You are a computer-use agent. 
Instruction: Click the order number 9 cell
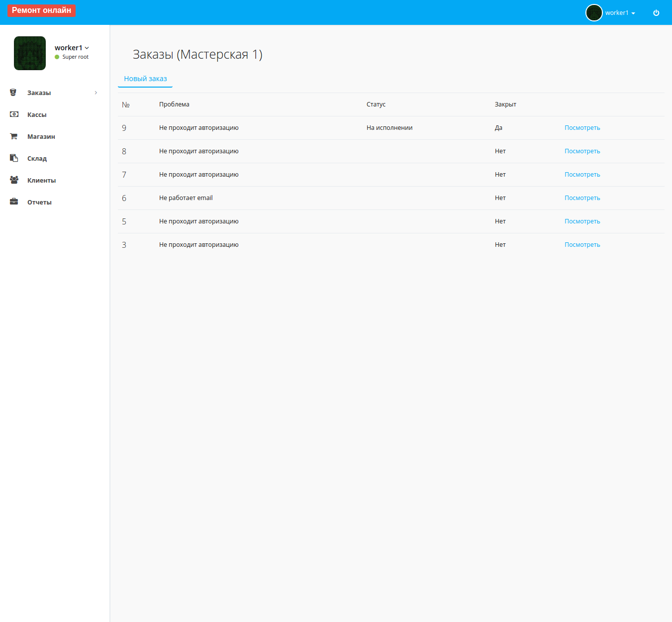pos(124,128)
